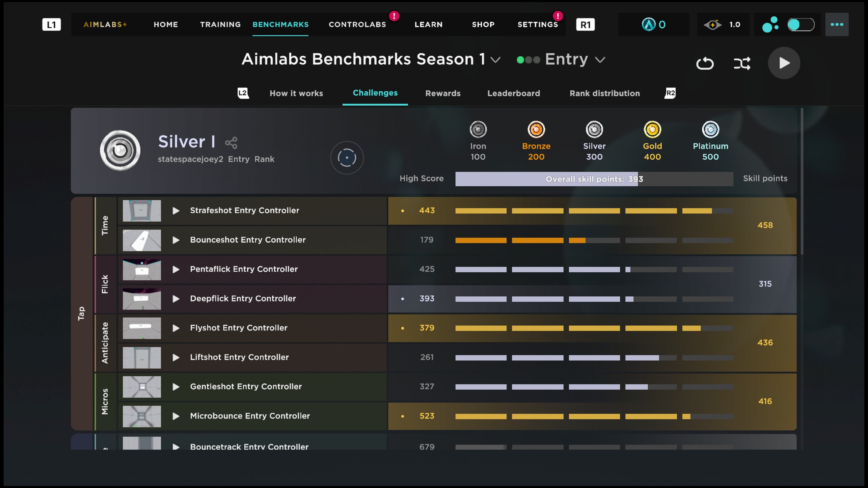The height and width of the screenshot is (488, 868).
Task: Select the Bronze 200 rank badge
Action: tap(536, 129)
